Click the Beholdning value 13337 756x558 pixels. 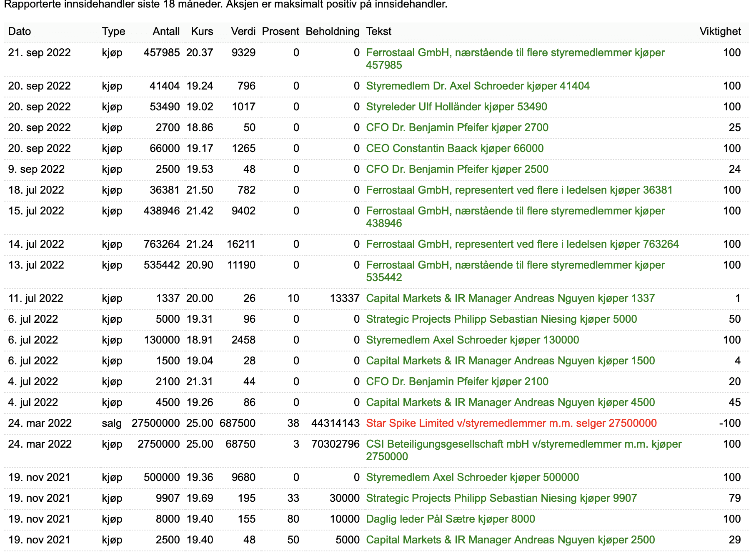click(345, 299)
